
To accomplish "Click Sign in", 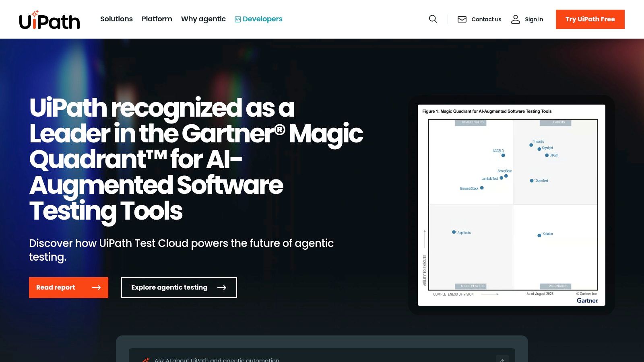I will point(527,19).
